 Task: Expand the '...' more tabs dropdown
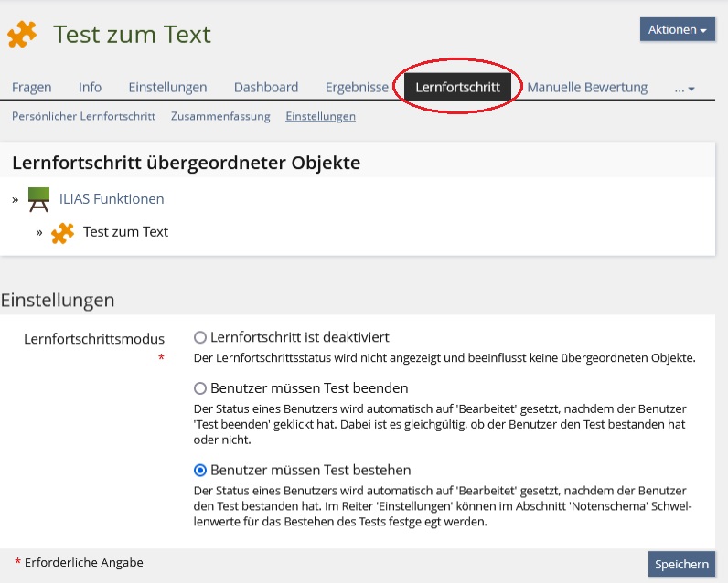pos(684,88)
